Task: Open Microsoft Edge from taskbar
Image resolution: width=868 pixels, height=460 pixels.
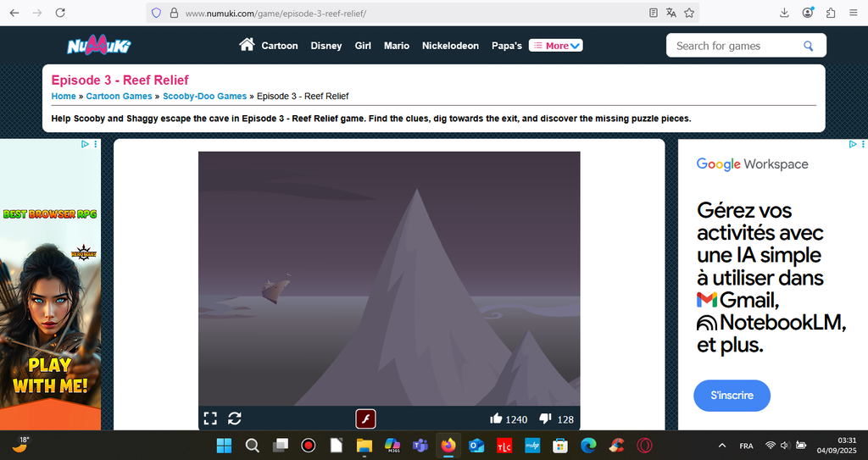Action: click(588, 445)
